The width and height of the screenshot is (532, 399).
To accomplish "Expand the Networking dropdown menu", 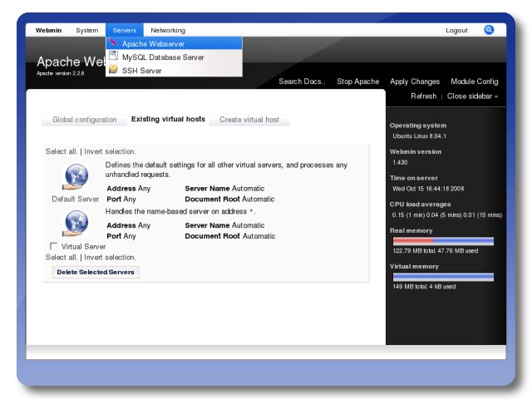I will pos(168,30).
